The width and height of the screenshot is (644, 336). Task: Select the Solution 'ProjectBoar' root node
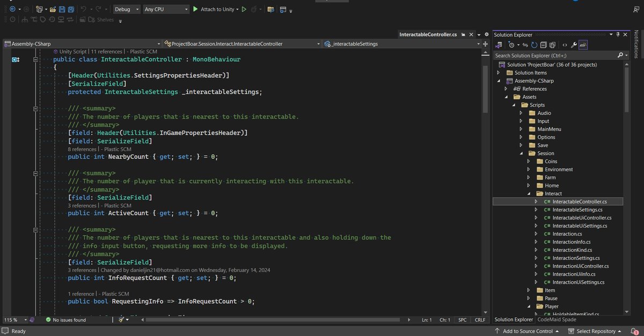click(548, 65)
